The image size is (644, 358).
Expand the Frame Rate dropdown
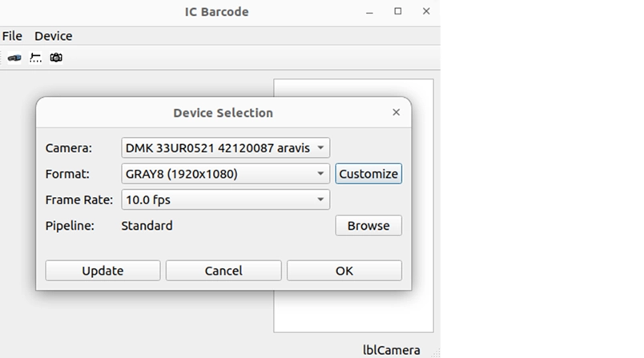coord(225,199)
